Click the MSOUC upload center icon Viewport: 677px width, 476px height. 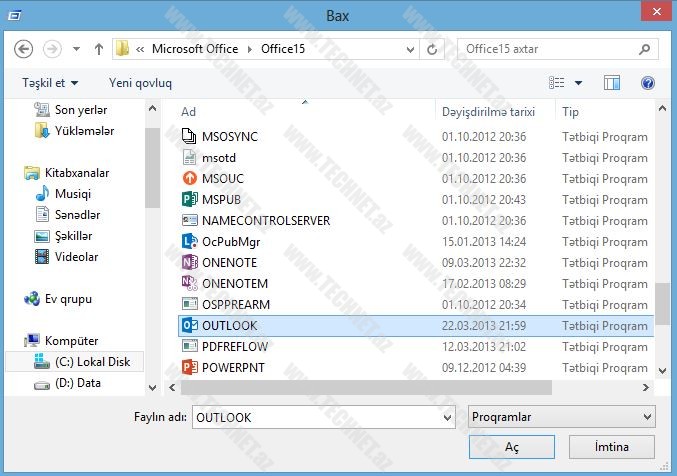click(190, 179)
